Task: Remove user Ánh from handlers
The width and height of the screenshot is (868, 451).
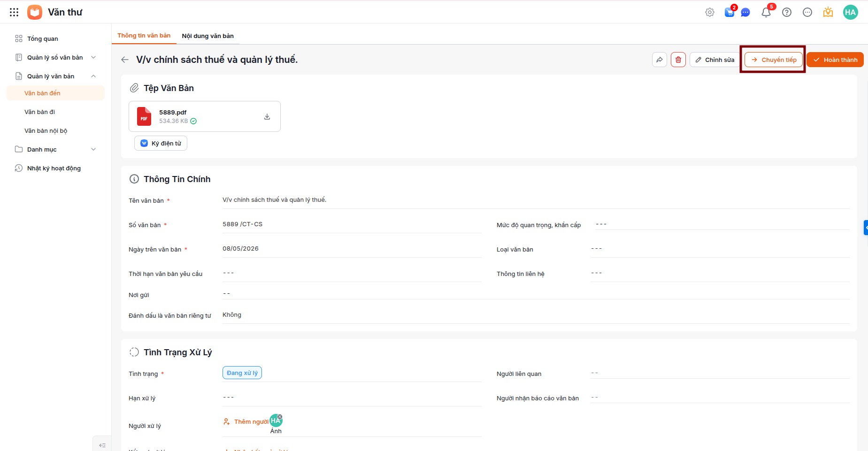Action: 280,417
